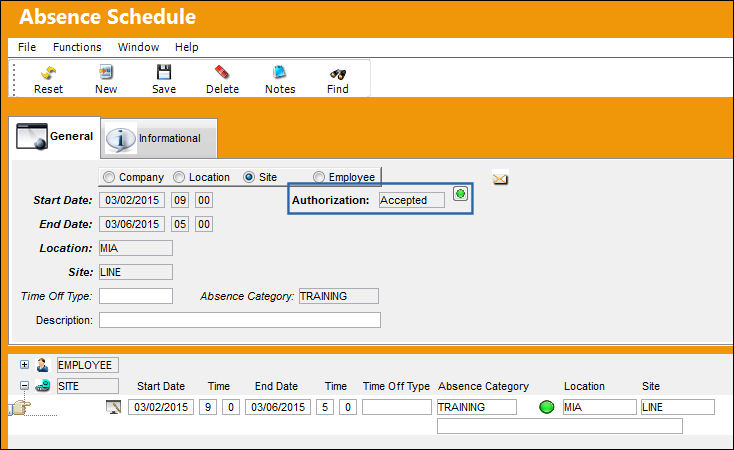Click the pointing hand row icon
Screen dimensions: 734x450
coord(20,407)
